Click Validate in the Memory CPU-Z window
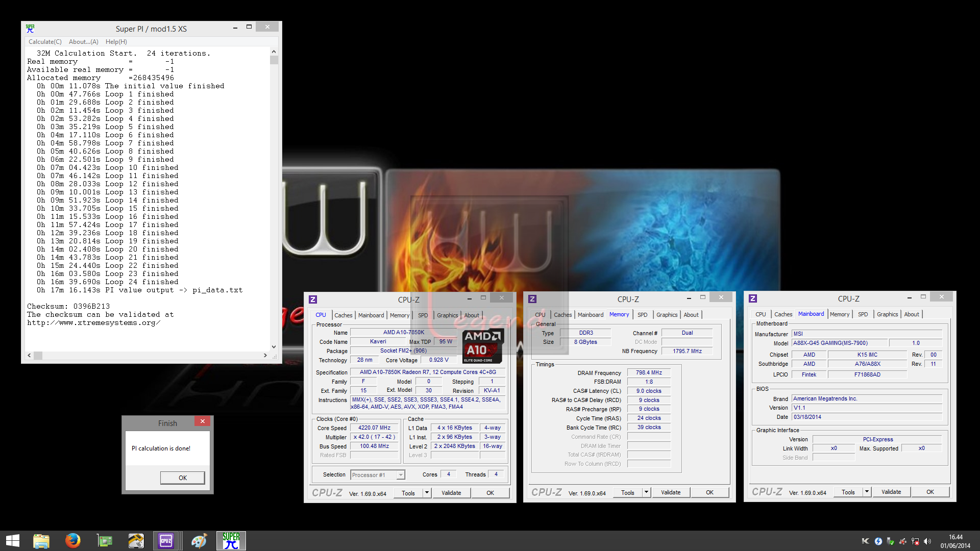The image size is (980, 551). 671,492
